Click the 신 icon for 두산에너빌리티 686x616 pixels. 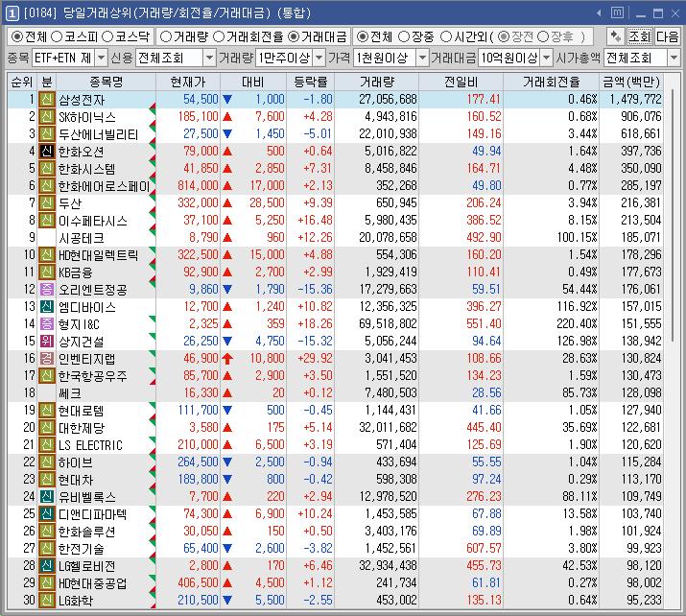coord(47,134)
